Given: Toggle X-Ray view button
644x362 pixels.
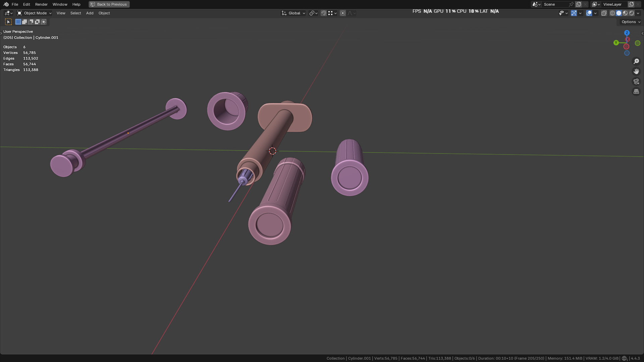Looking at the screenshot, I should coord(604,13).
